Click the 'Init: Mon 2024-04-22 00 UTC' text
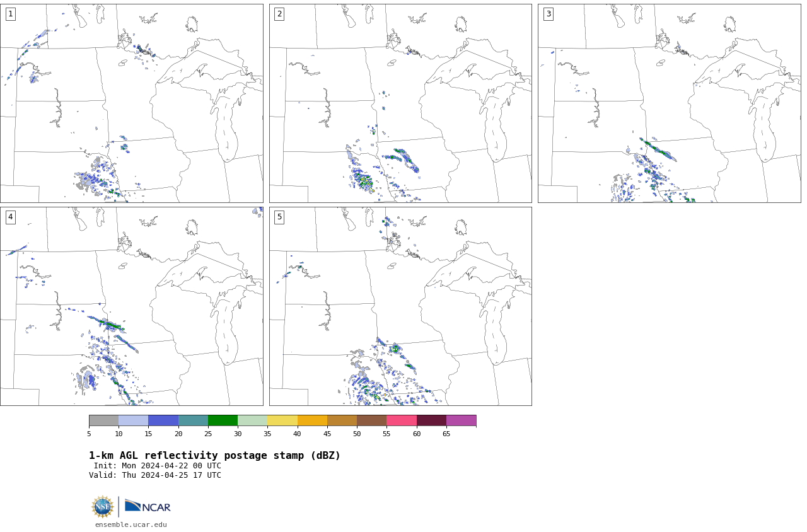The image size is (807, 532). pyautogui.click(x=158, y=466)
